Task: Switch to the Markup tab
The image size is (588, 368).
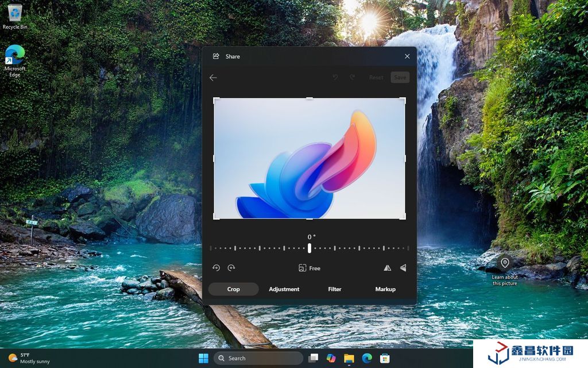Action: (385, 289)
